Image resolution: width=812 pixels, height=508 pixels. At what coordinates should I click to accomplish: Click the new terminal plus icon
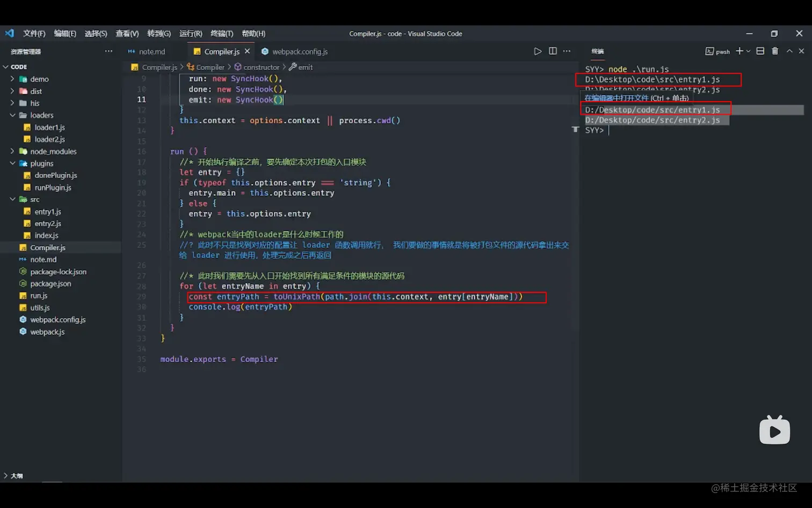(739, 51)
